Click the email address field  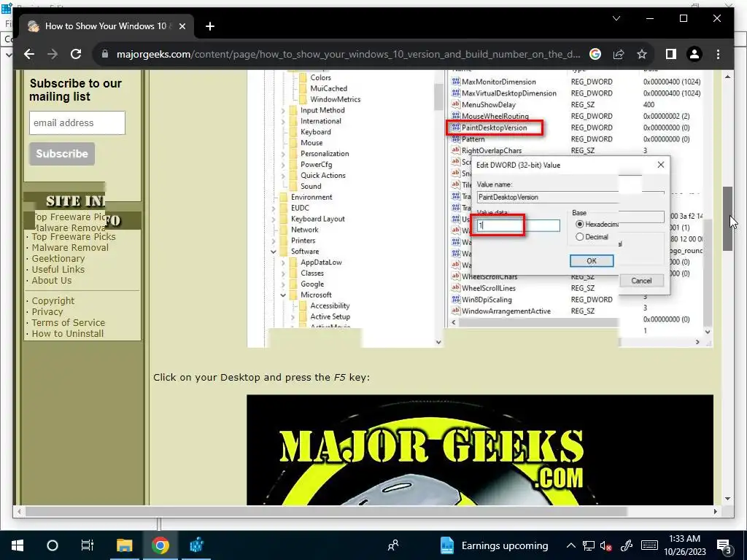77,122
